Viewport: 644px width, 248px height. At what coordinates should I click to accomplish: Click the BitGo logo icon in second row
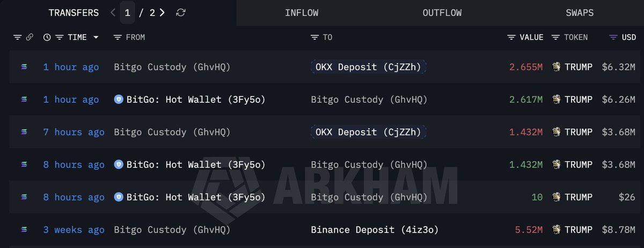pyautogui.click(x=119, y=100)
